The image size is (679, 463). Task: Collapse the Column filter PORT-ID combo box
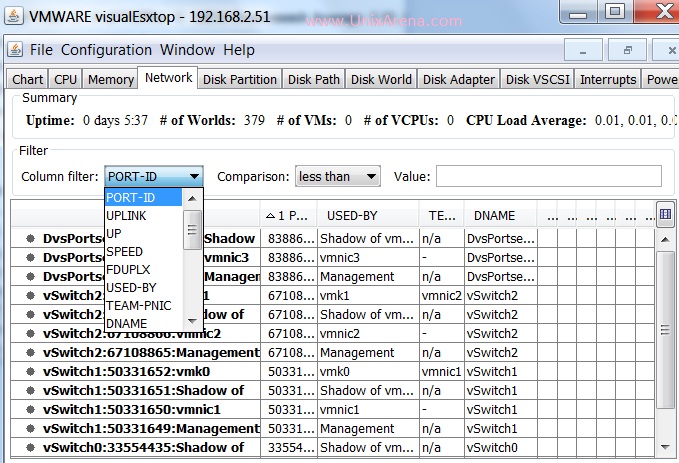(x=154, y=176)
